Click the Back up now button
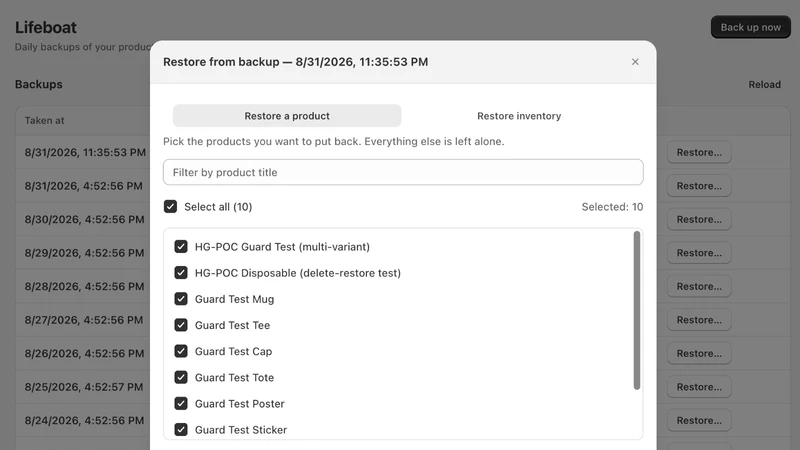This screenshot has height=450, width=800. 751,27
